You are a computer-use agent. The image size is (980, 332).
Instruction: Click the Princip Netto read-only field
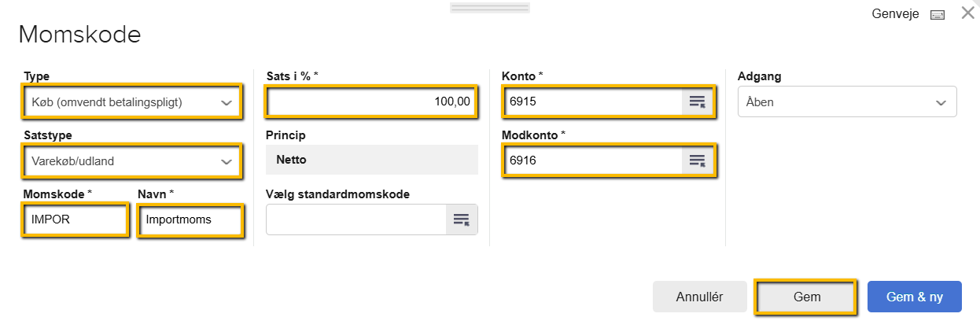[x=371, y=160]
